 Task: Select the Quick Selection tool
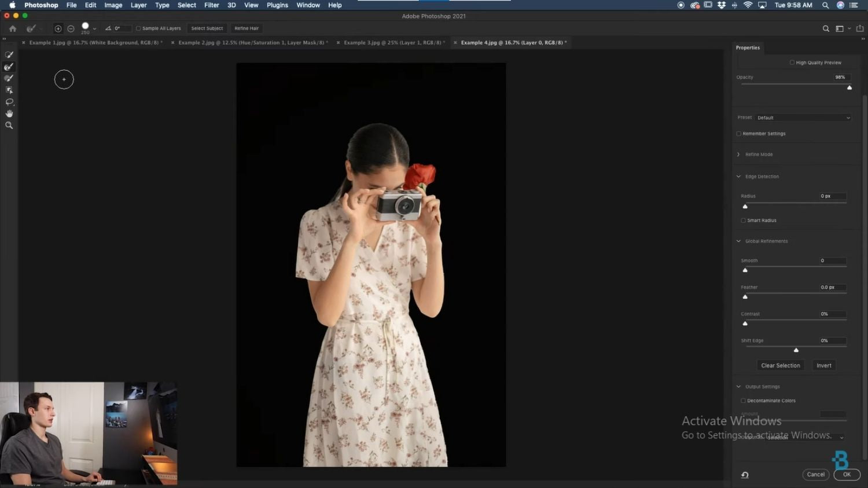(9, 54)
